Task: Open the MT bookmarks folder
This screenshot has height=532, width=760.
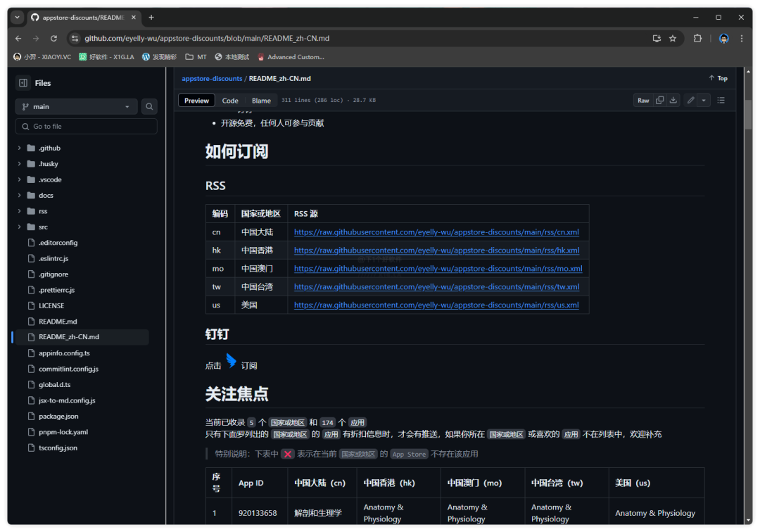Action: 196,57
